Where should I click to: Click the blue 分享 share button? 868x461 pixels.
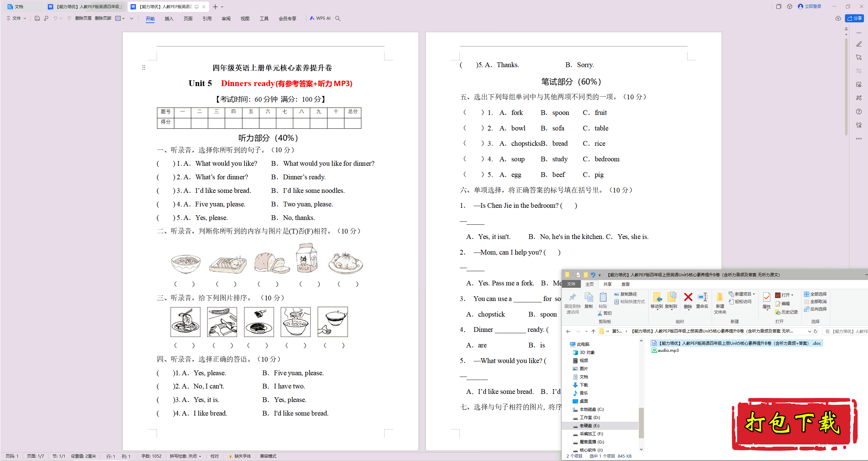854,18
